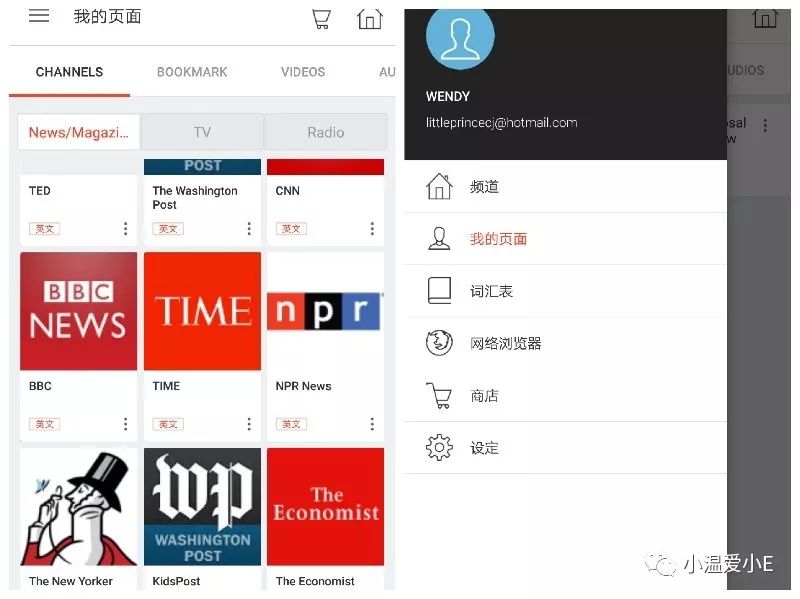This screenshot has height=599, width=800.
Task: Tap the WENDY username
Action: pos(448,96)
